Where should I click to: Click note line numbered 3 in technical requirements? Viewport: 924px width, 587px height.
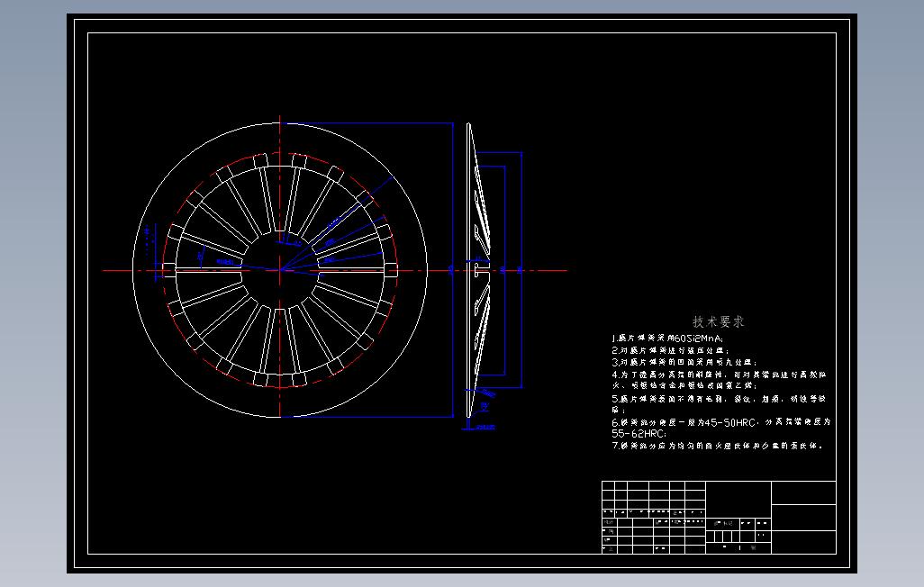[x=684, y=363]
